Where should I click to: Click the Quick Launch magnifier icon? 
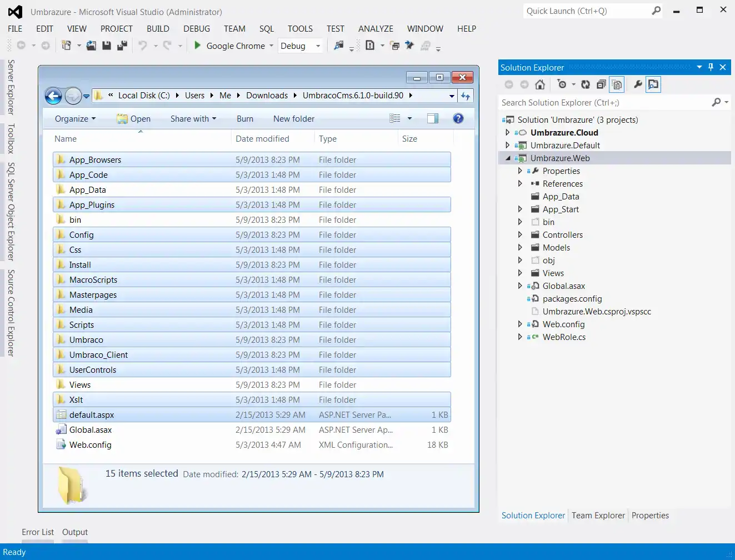pos(656,11)
